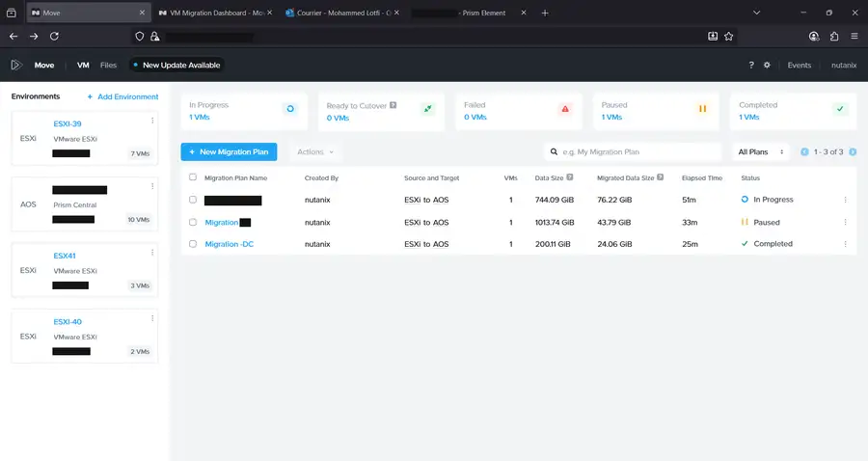Go to previous page arrow
This screenshot has width=868, height=461.
(x=804, y=151)
